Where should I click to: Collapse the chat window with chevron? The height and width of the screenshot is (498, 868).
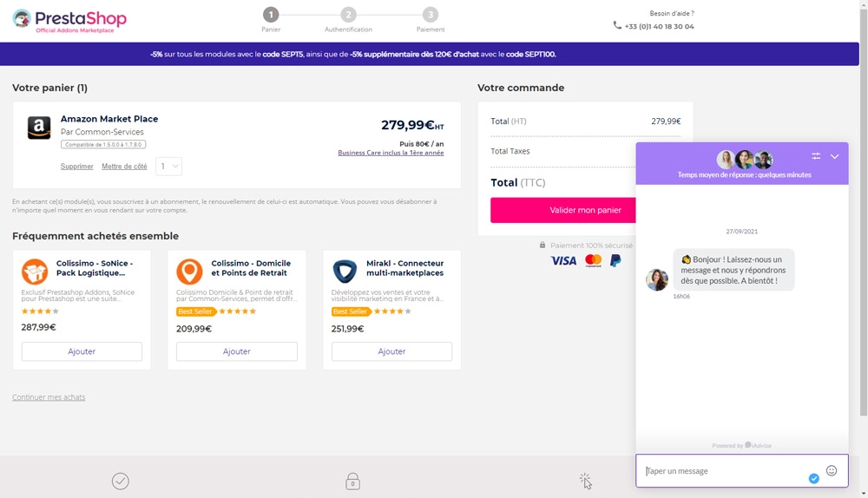pyautogui.click(x=835, y=156)
